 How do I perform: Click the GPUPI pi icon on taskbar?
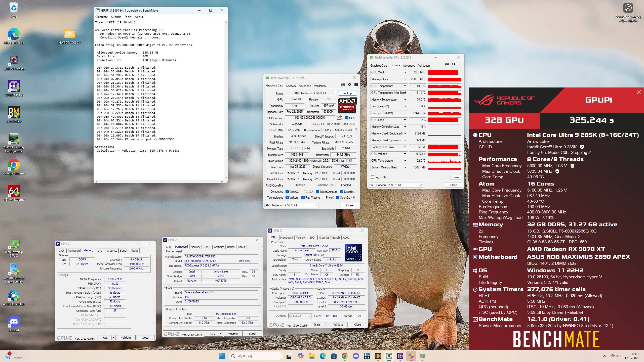(389, 356)
